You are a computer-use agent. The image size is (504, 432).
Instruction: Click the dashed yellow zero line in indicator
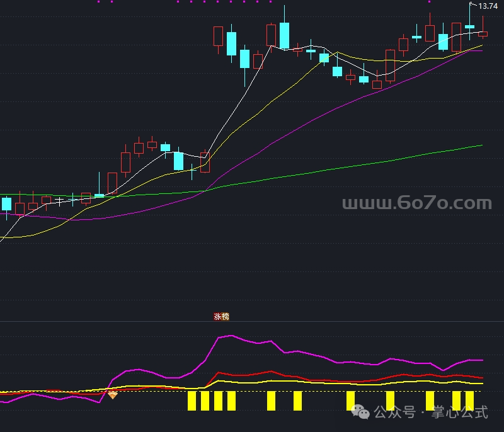[315, 392]
